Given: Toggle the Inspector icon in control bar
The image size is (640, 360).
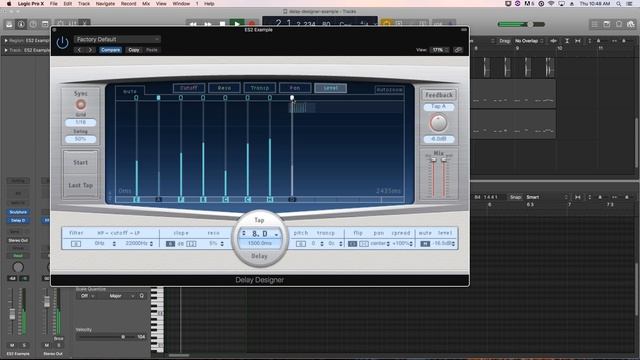Looking at the screenshot, I should [x=21, y=24].
